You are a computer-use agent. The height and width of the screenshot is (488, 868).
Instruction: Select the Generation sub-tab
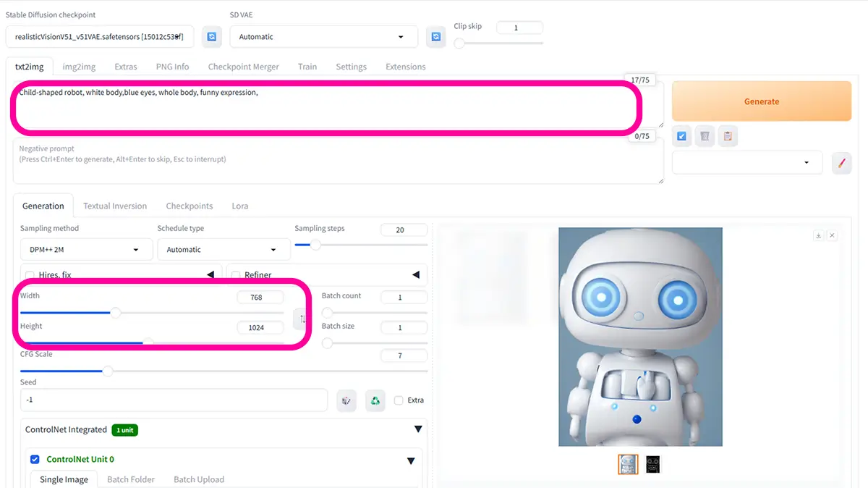coord(43,206)
